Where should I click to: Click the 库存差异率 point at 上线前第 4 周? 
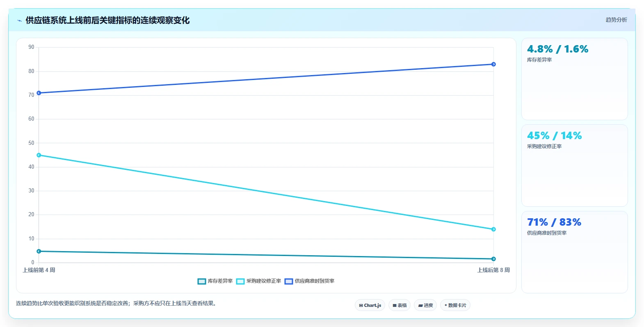click(39, 251)
